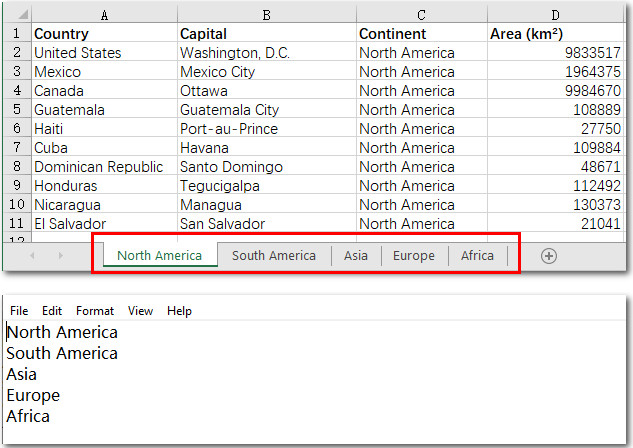Select the area value 130373
This screenshot has height=448, width=633.
(x=555, y=204)
